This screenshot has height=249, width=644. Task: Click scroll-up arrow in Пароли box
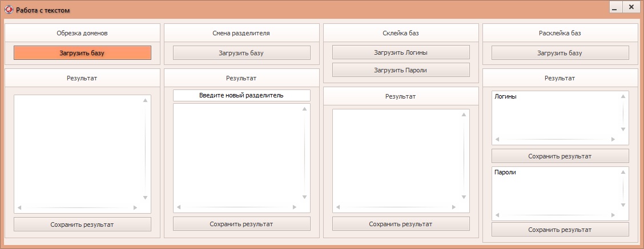click(x=623, y=172)
